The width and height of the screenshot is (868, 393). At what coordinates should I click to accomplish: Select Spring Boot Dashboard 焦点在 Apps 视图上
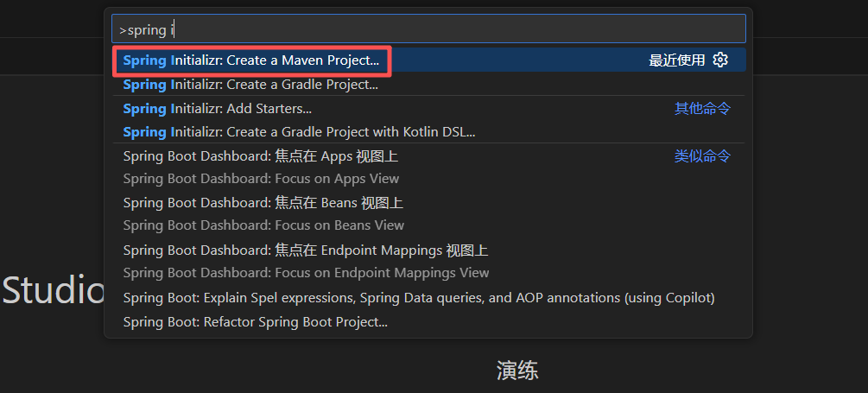pyautogui.click(x=260, y=156)
